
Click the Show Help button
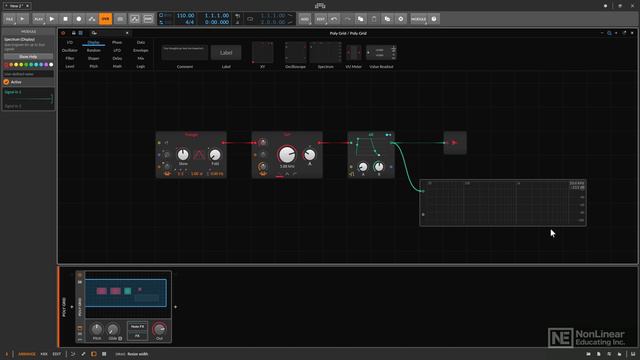pyautogui.click(x=28, y=57)
